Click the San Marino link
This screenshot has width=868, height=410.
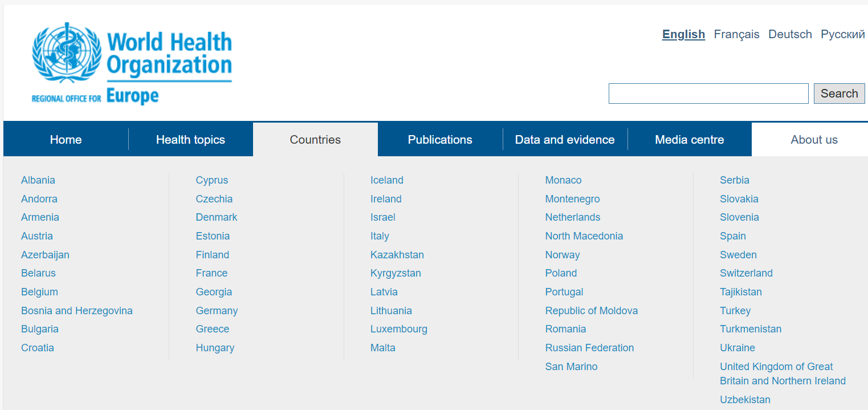pos(571,367)
